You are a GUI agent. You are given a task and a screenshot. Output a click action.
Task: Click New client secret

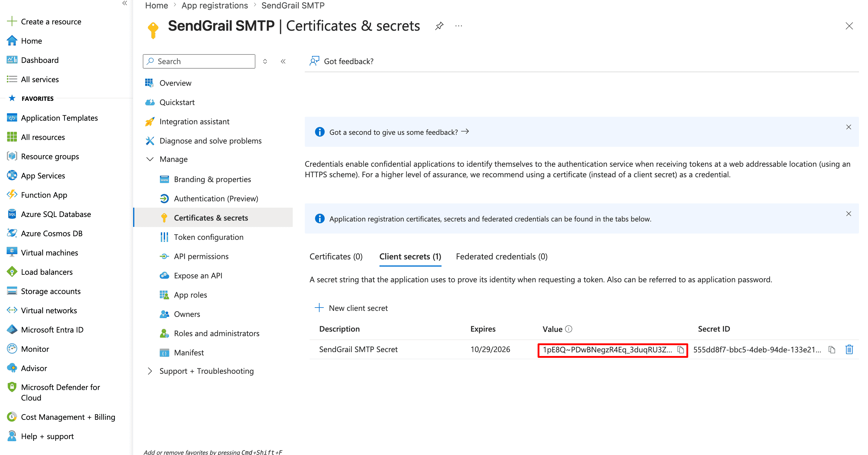pyautogui.click(x=351, y=308)
